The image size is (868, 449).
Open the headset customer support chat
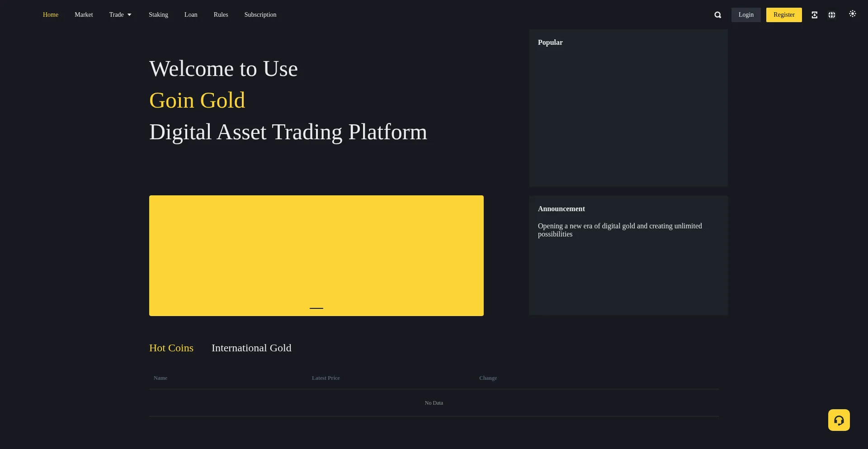pyautogui.click(x=839, y=420)
